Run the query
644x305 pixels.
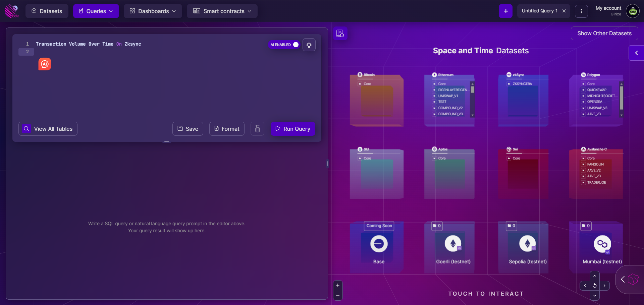pos(293,129)
